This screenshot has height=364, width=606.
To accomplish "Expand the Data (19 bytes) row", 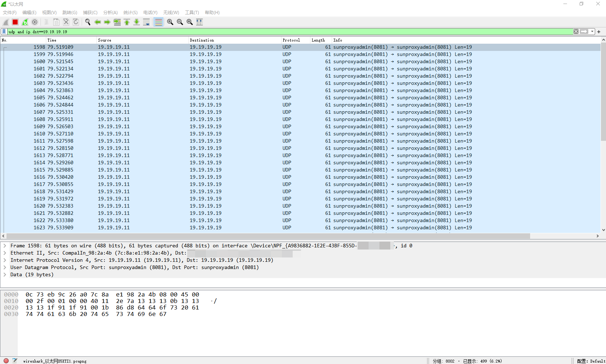I will click(5, 274).
